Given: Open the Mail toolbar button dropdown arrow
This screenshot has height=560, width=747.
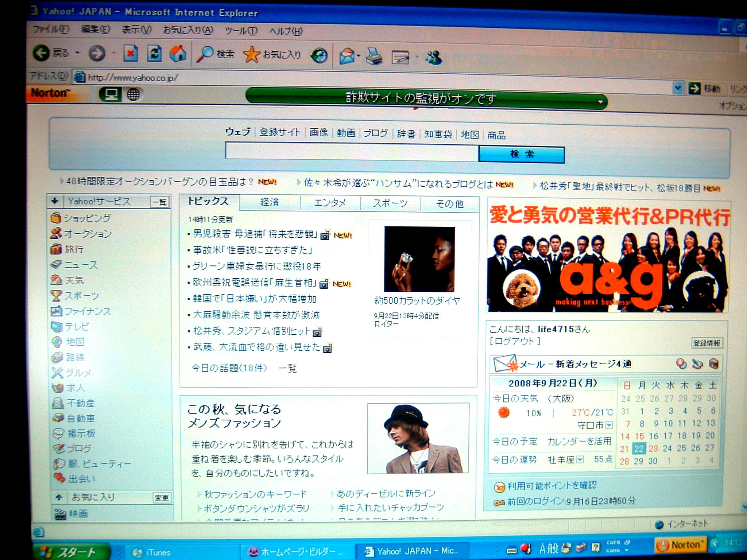Looking at the screenshot, I should [359, 57].
